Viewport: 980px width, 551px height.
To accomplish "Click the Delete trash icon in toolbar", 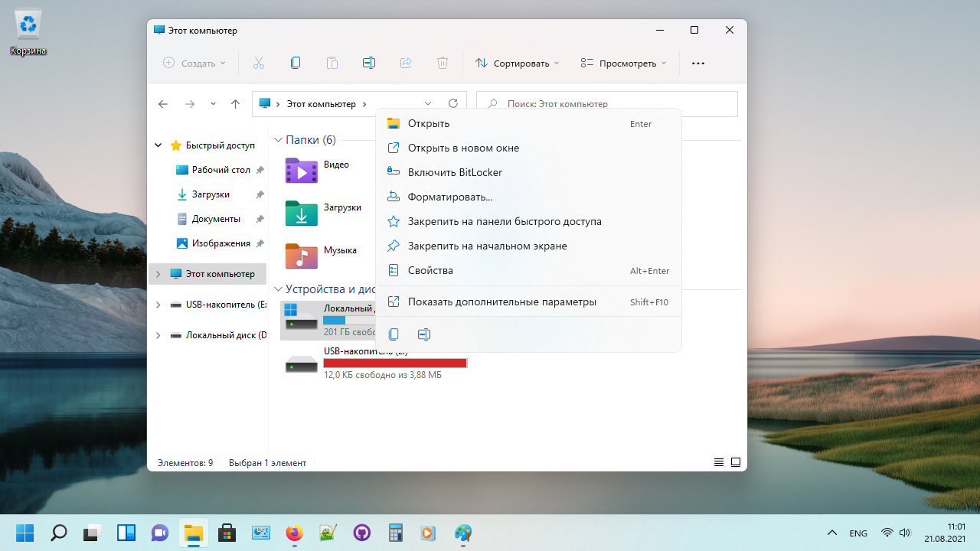I will point(443,63).
